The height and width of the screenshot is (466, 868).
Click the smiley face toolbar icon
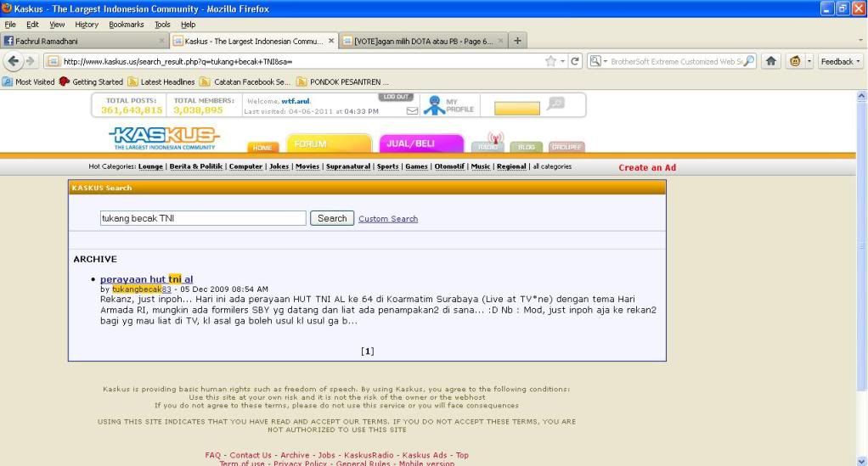(795, 61)
